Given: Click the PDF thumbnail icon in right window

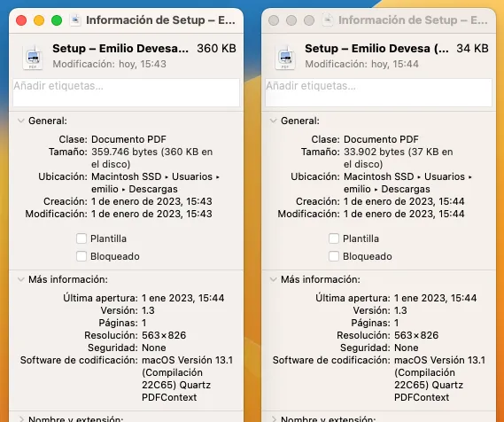Looking at the screenshot, I should tap(285, 58).
